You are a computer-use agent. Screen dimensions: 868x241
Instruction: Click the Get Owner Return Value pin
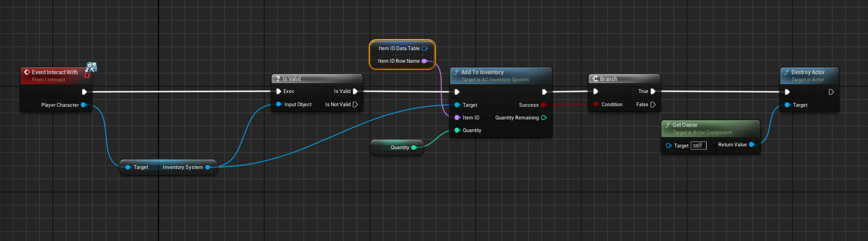pos(752,145)
